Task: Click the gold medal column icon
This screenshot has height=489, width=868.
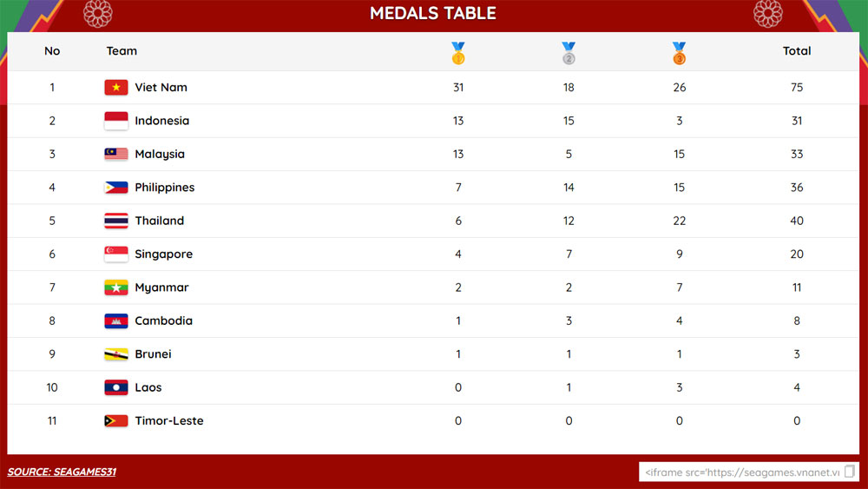Action: [457, 53]
